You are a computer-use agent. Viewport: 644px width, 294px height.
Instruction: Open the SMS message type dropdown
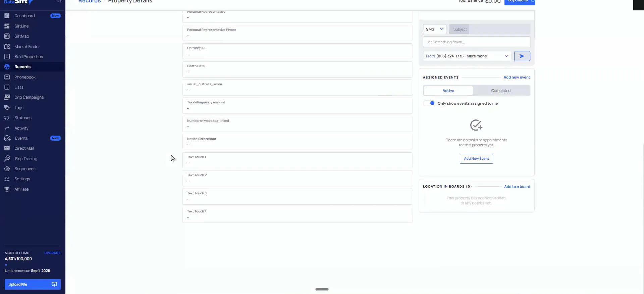435,29
